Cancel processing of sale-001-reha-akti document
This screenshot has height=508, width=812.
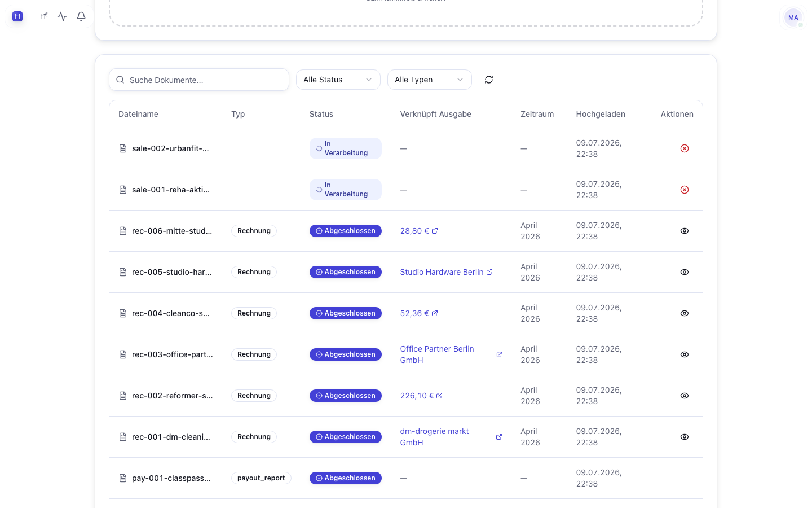pos(685,190)
